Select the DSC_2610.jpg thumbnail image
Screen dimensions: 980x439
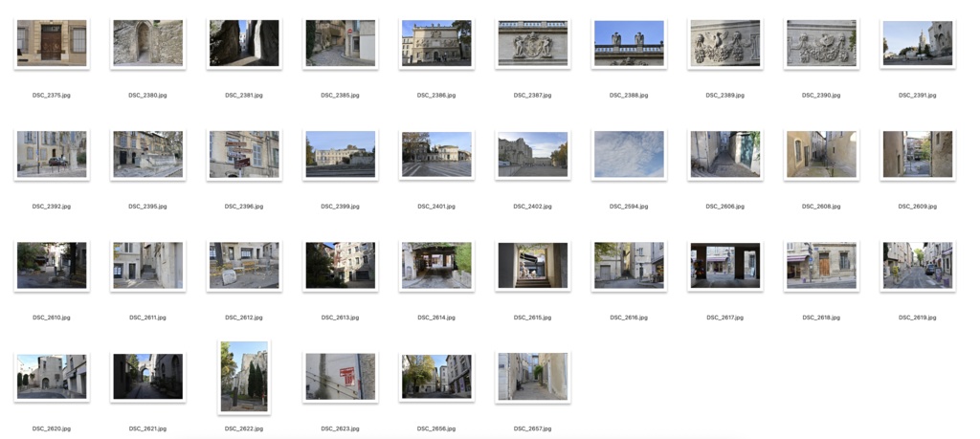pyautogui.click(x=52, y=265)
